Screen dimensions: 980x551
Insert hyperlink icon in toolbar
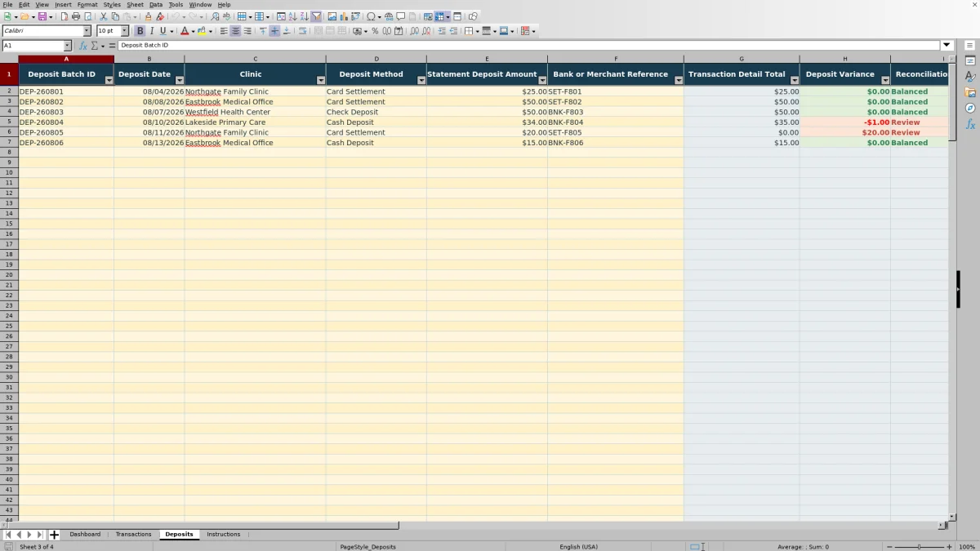(x=389, y=16)
